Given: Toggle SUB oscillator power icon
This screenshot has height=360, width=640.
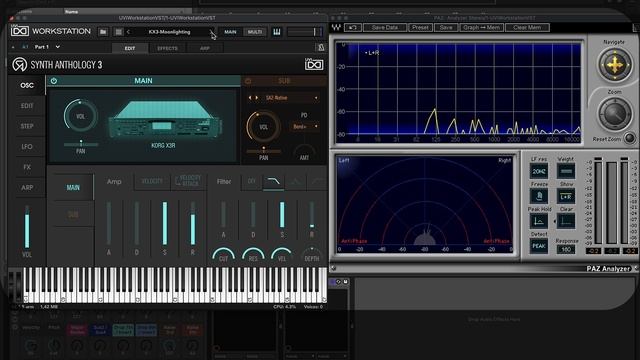Looking at the screenshot, I should tap(248, 81).
